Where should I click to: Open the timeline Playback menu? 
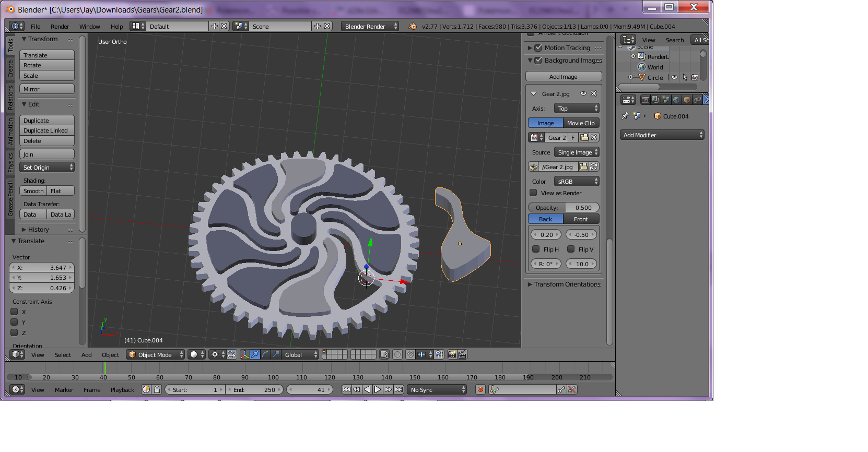(x=122, y=389)
